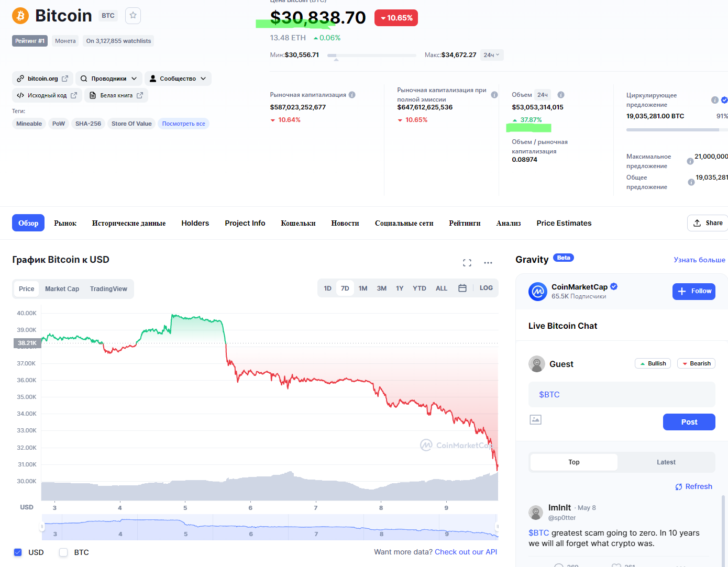The image size is (728, 567).
Task: Click the chart navigator left handle
Action: tap(42, 527)
